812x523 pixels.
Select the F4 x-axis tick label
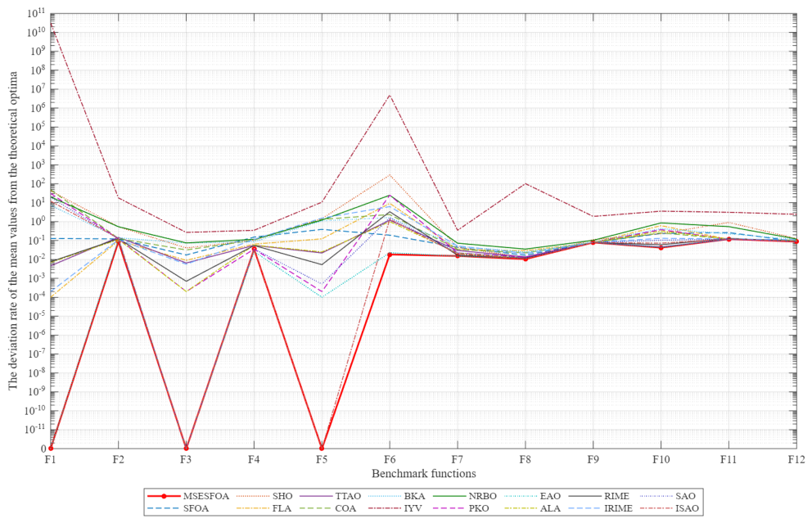pyautogui.click(x=254, y=459)
